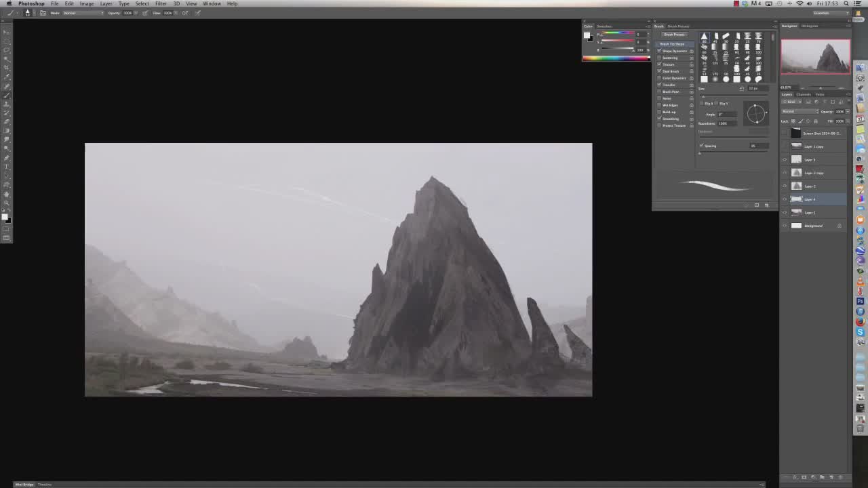Switch to the Channels tab

point(804,94)
